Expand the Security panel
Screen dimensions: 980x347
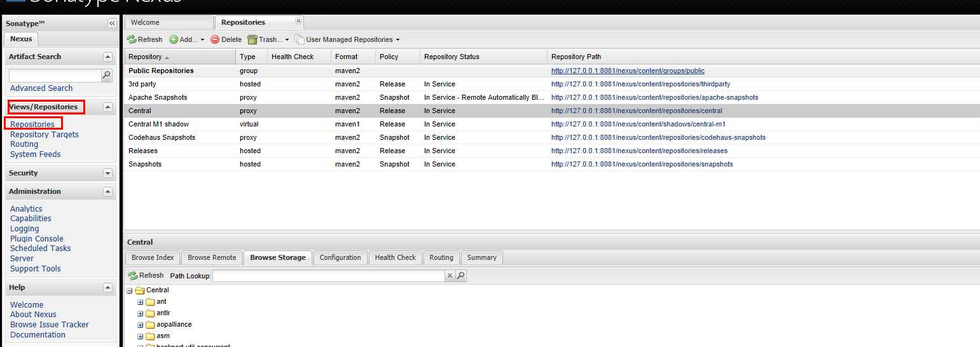107,173
